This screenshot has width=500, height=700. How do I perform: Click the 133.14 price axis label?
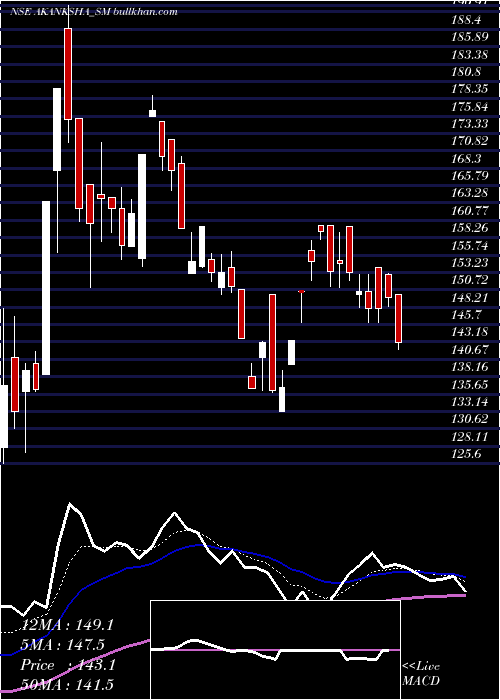(x=469, y=404)
